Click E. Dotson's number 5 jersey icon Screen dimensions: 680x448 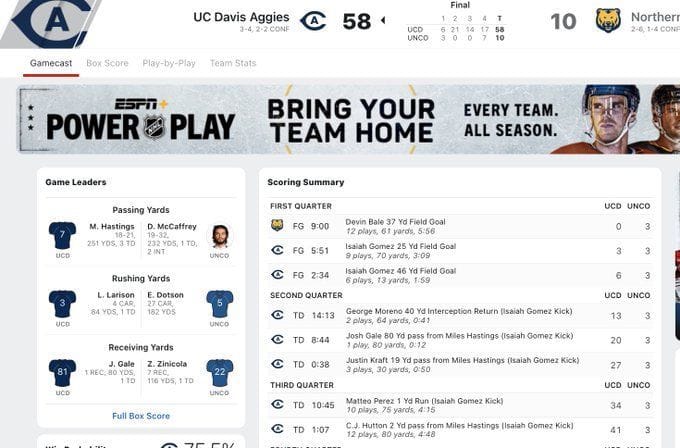[220, 303]
